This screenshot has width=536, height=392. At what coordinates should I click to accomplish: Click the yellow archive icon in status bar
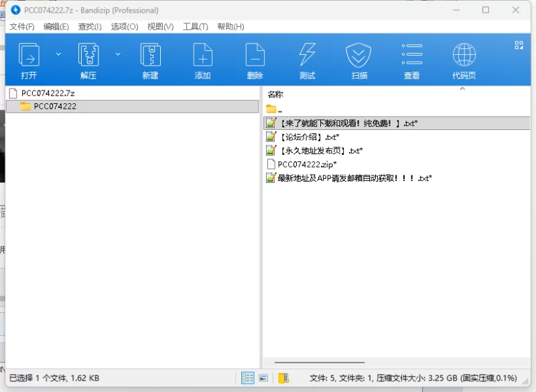[x=283, y=378]
